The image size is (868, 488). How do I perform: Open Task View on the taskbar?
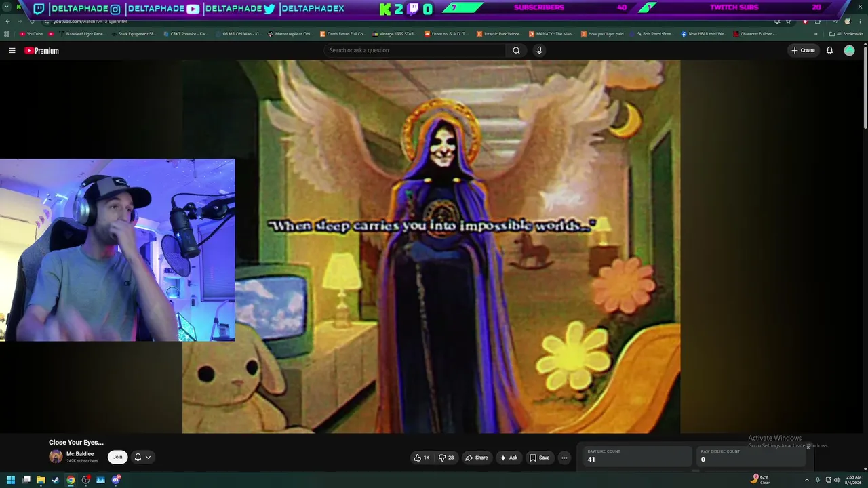(26, 480)
